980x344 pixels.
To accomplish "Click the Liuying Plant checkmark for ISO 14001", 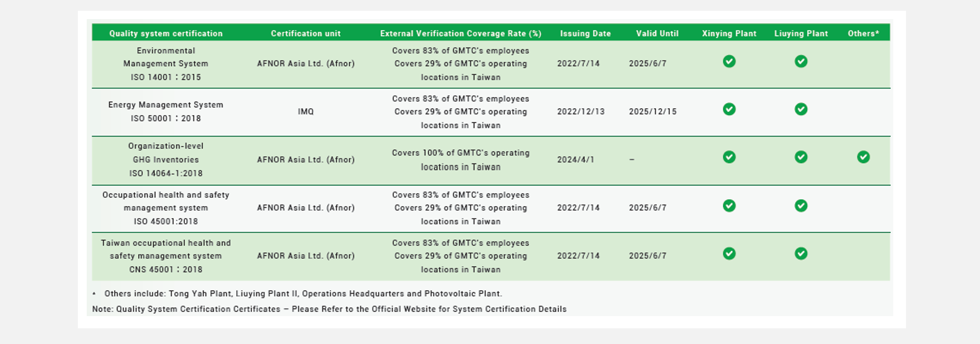I will point(801,61).
